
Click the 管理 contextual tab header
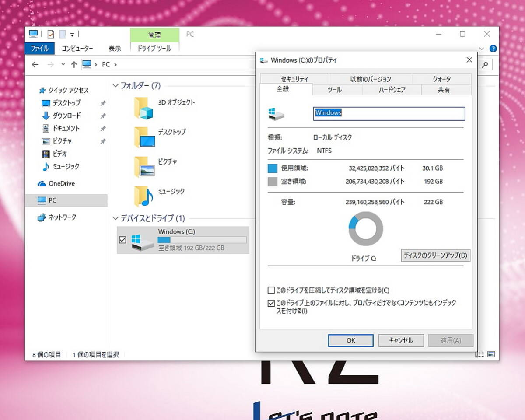[x=154, y=35]
